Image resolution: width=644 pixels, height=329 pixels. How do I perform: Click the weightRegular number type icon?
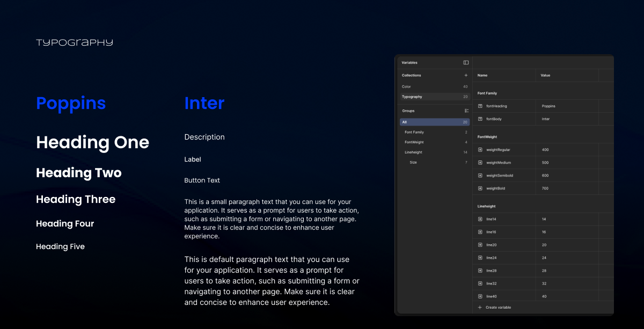click(480, 150)
